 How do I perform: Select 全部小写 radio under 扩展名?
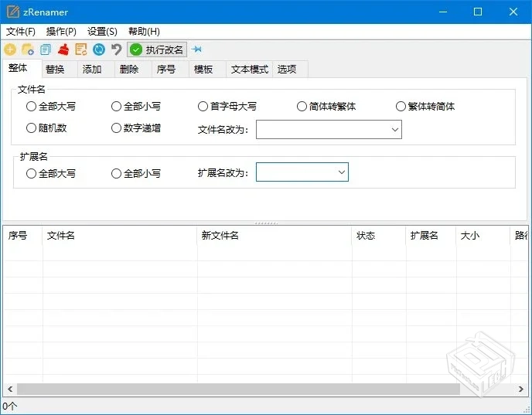point(136,174)
